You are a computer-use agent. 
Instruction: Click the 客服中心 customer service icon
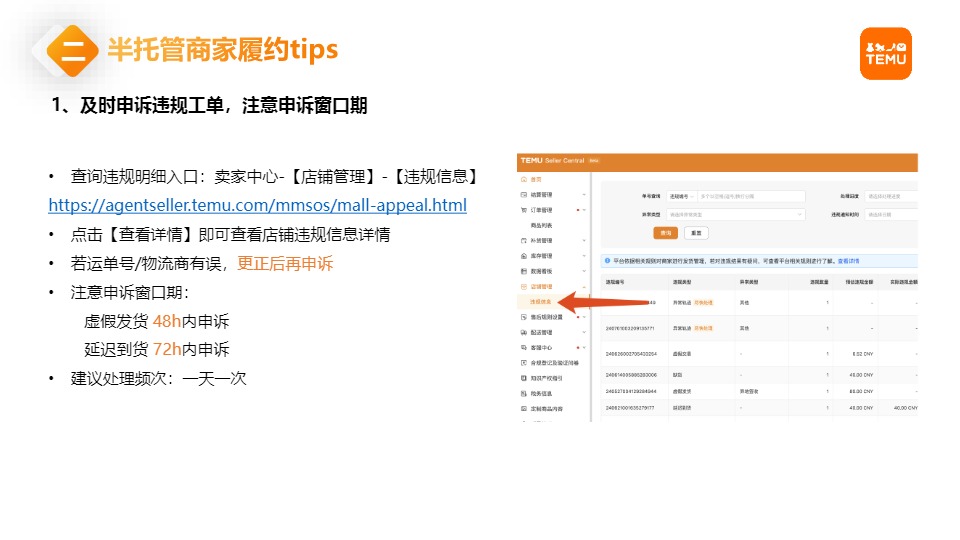[522, 347]
